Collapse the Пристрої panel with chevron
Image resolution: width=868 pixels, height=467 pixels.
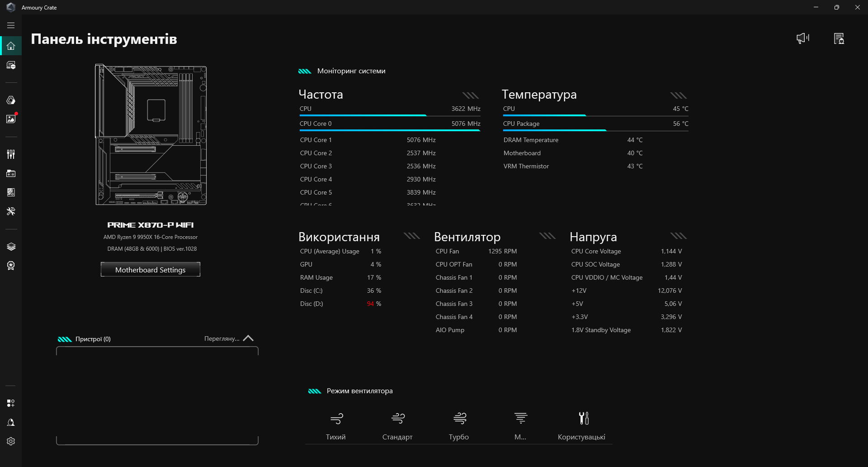tap(248, 338)
